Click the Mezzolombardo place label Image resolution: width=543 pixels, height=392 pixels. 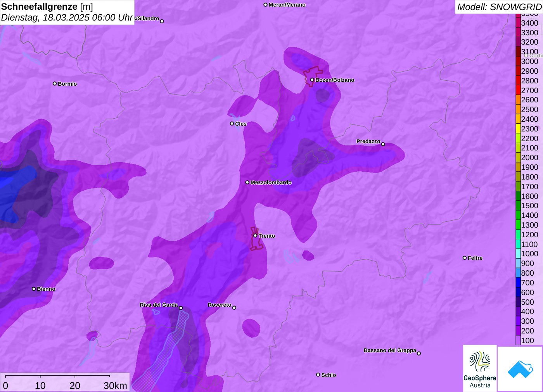click(x=271, y=182)
